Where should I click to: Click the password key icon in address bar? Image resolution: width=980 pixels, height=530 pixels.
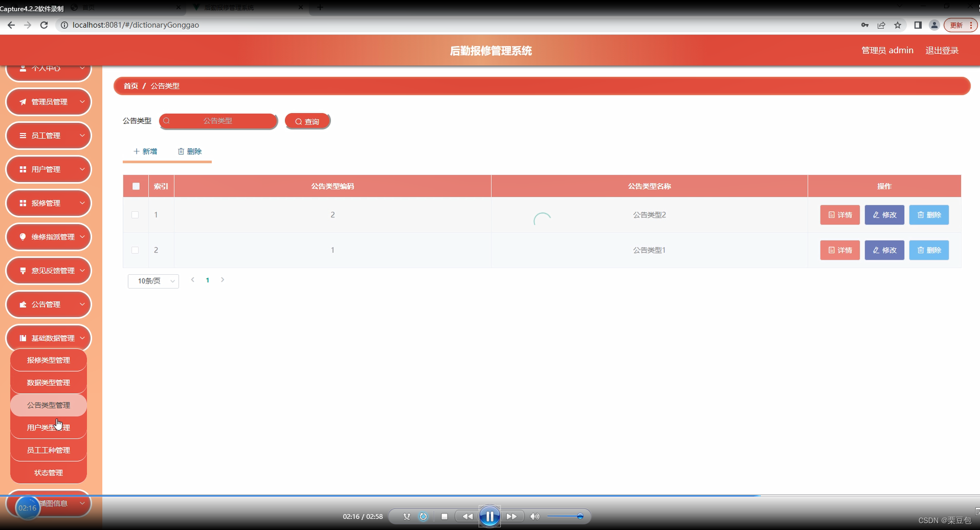pos(865,25)
